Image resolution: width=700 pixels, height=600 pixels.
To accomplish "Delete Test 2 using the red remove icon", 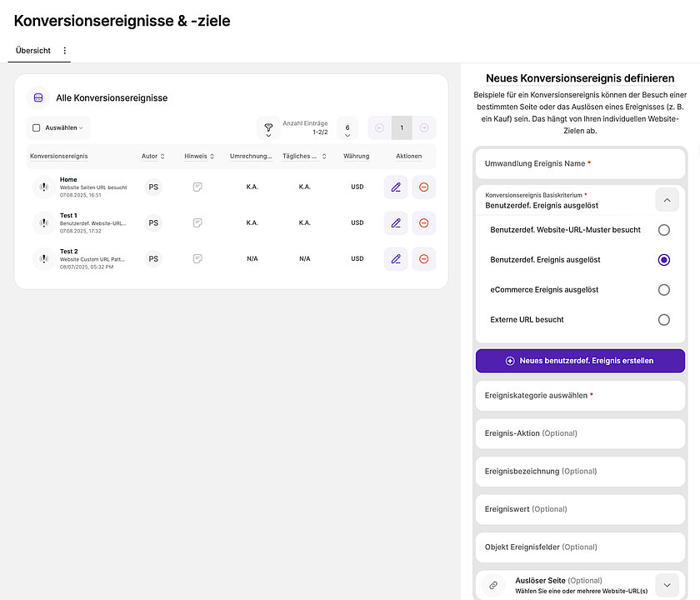I will click(423, 258).
